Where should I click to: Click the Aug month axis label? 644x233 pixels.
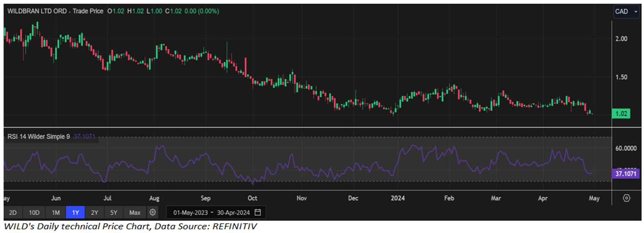click(x=155, y=198)
